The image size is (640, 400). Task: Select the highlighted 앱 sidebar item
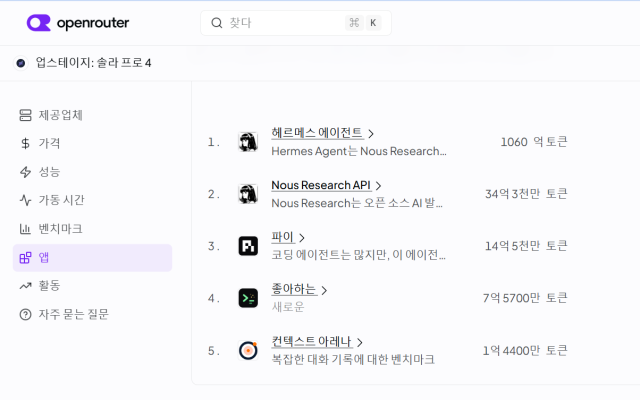tap(92, 258)
